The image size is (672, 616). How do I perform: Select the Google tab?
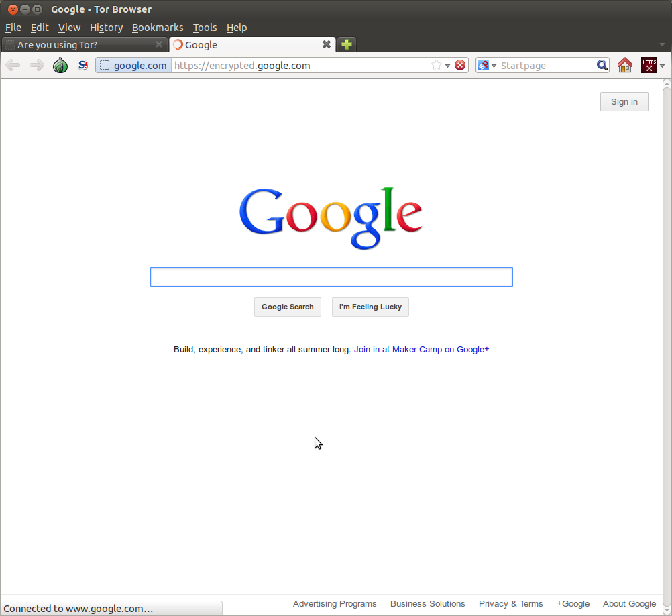tap(252, 44)
